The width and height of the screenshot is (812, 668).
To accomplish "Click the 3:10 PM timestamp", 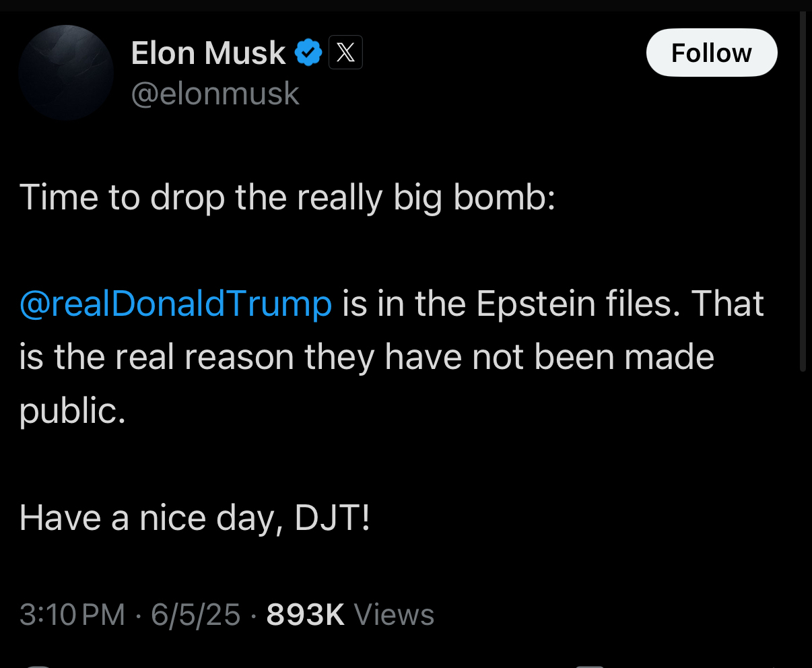I will pos(72,614).
